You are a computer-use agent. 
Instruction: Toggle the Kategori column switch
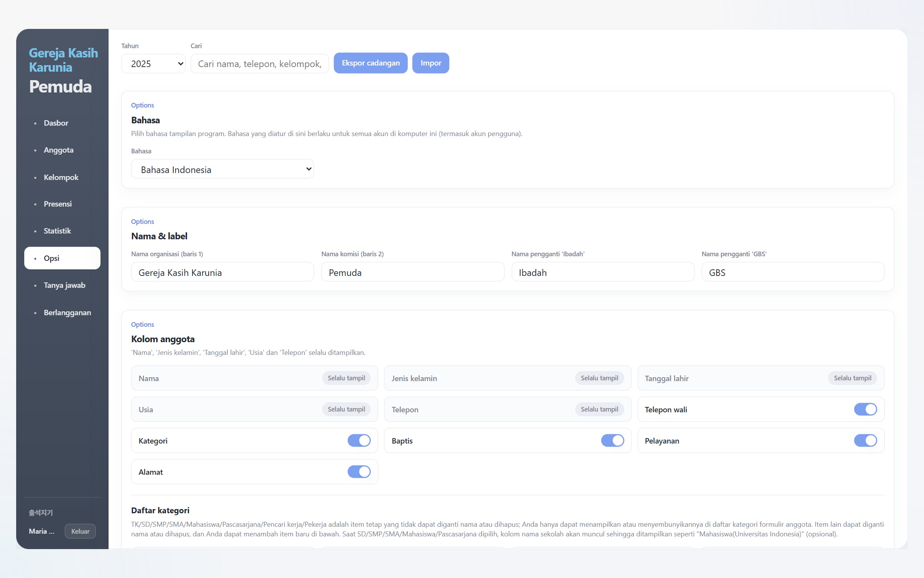coord(359,440)
